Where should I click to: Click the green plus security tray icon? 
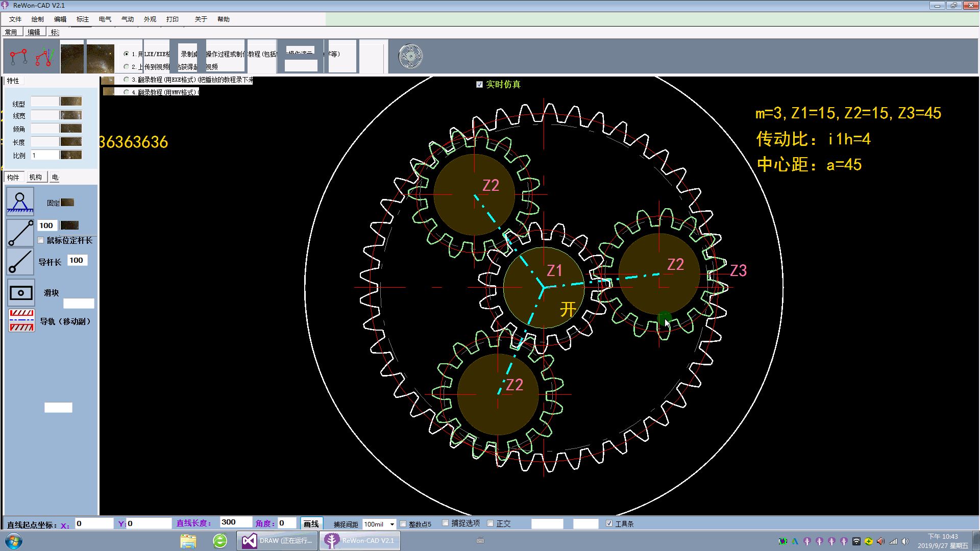pyautogui.click(x=869, y=541)
